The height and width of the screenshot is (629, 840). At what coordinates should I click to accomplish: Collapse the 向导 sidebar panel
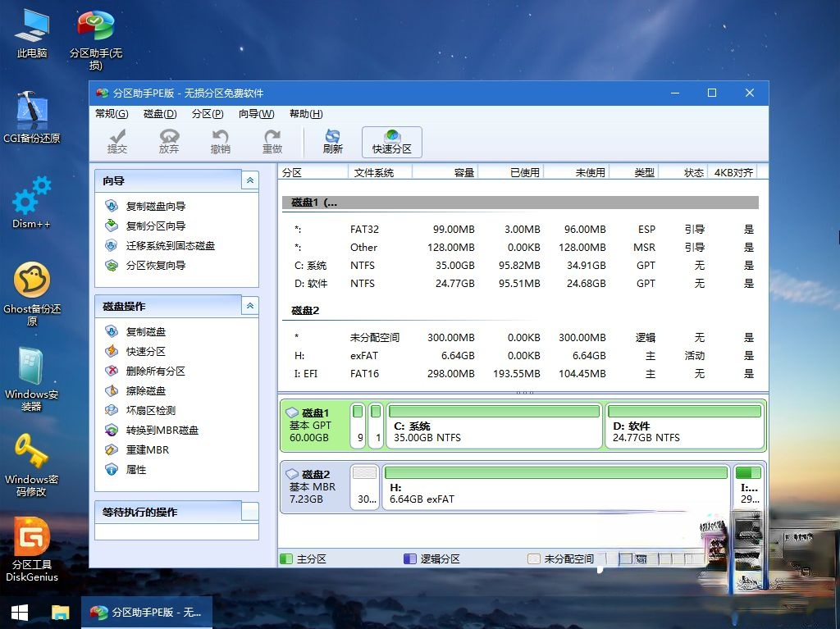pyautogui.click(x=249, y=180)
